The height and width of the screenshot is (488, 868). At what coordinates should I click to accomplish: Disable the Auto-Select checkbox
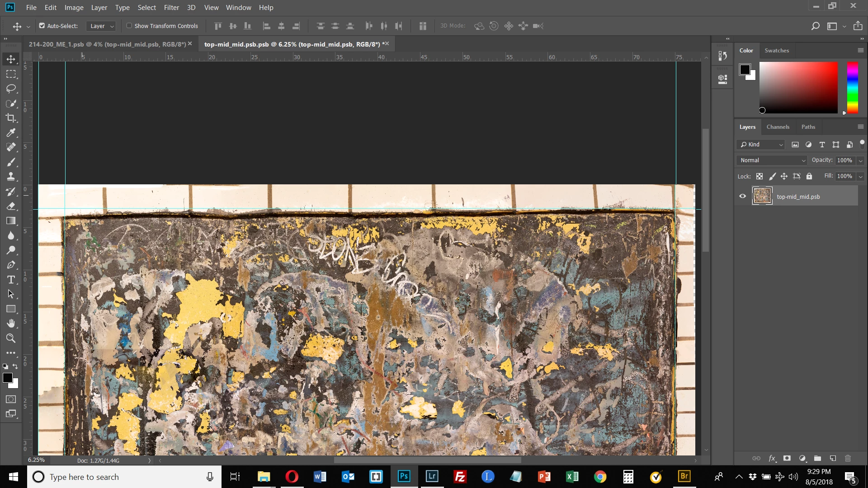(42, 26)
